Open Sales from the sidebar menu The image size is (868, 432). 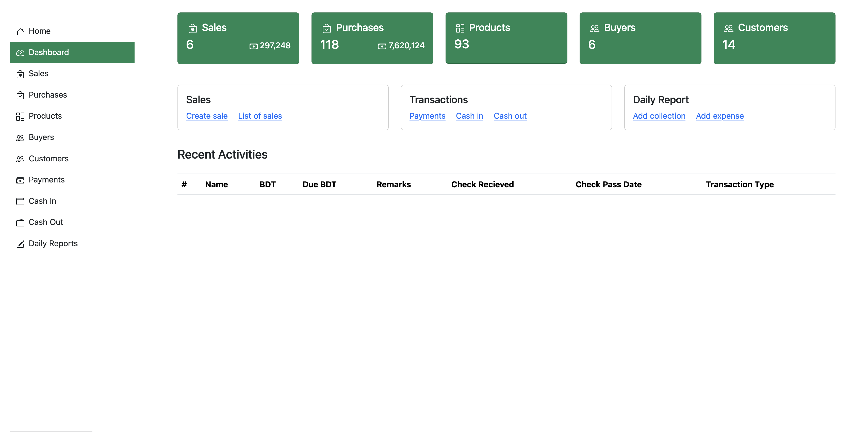click(72, 73)
